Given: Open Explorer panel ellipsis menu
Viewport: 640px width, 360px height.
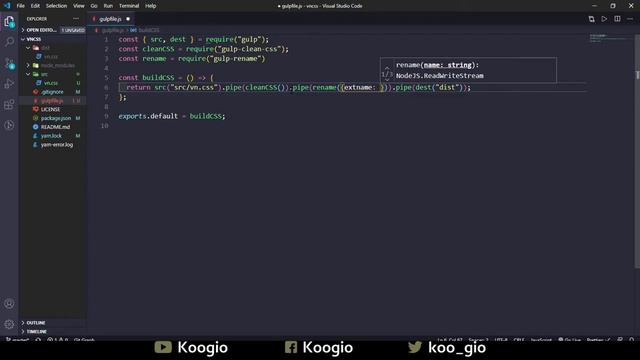Looking at the screenshot, I should (76, 19).
